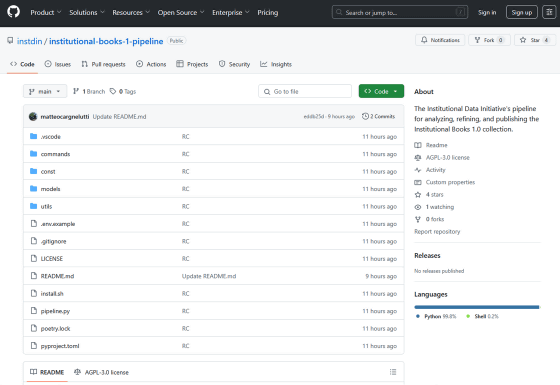The image size is (560, 385).
Task: Open the pipeline.py file
Action: [x=55, y=311]
